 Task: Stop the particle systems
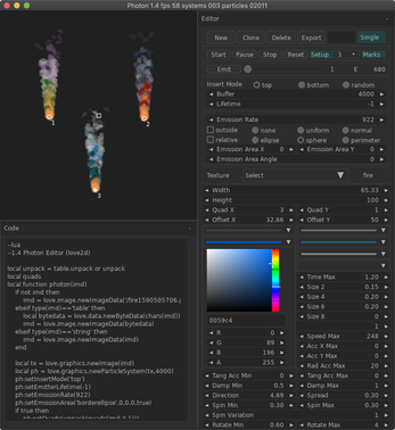click(270, 54)
